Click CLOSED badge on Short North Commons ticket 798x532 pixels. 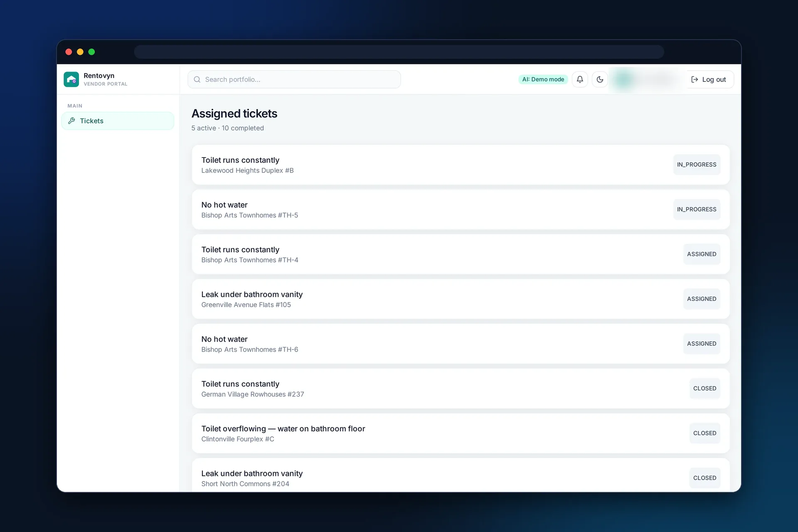(704, 478)
